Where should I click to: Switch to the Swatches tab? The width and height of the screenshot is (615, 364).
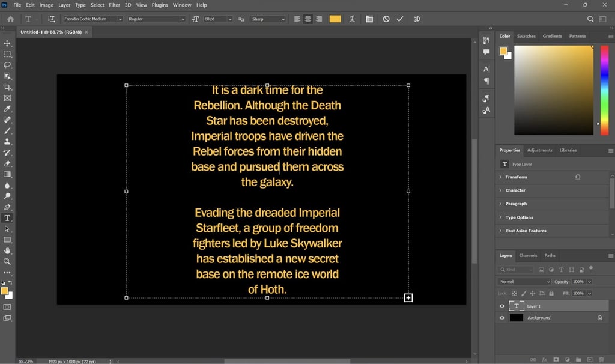(526, 36)
